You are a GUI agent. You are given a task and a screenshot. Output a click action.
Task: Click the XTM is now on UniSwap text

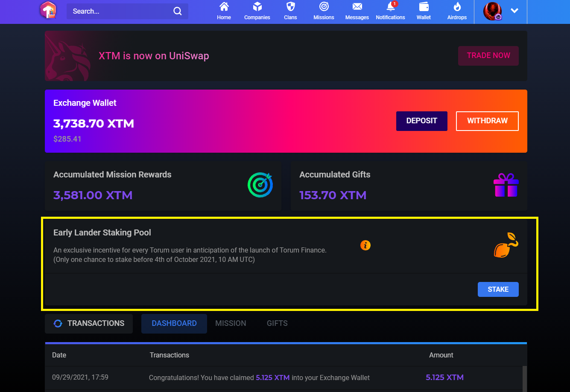tap(154, 56)
